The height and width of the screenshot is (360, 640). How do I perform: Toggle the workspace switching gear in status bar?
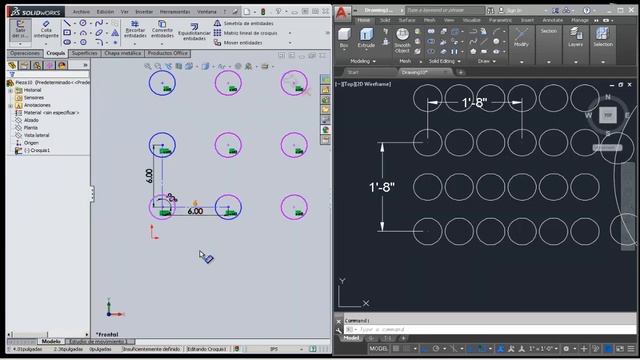pos(566,349)
